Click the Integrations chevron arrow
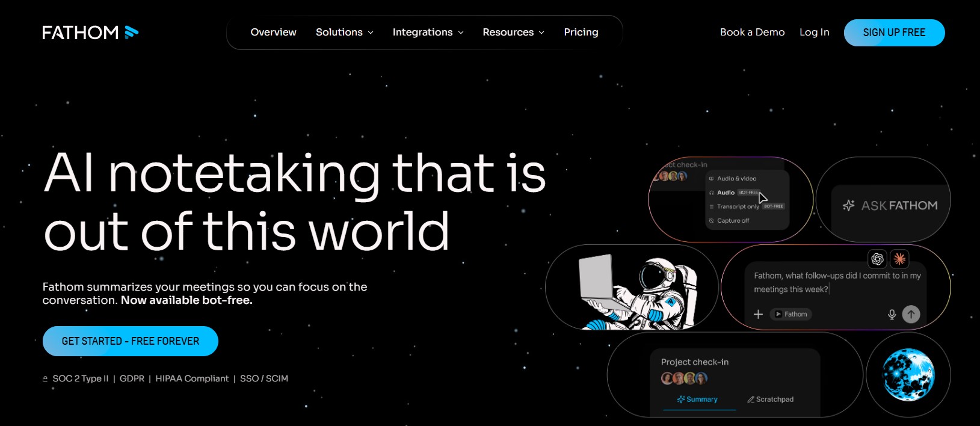The width and height of the screenshot is (980, 426). tap(461, 33)
